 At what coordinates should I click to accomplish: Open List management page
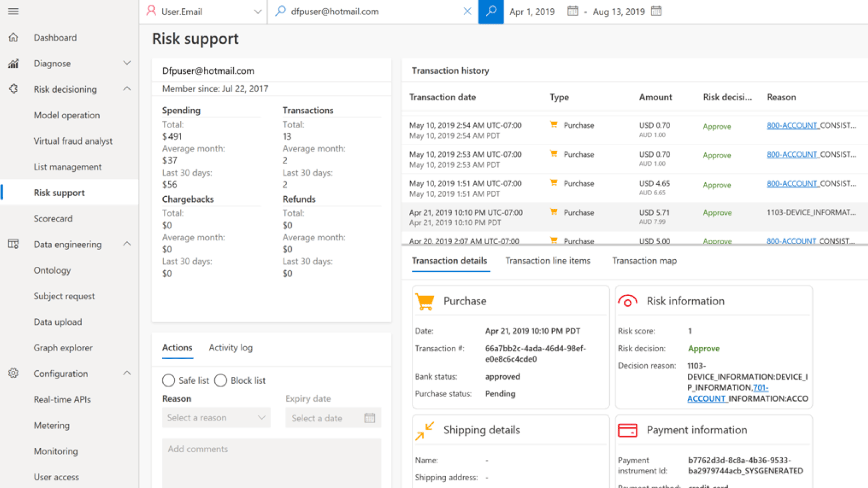pyautogui.click(x=68, y=167)
